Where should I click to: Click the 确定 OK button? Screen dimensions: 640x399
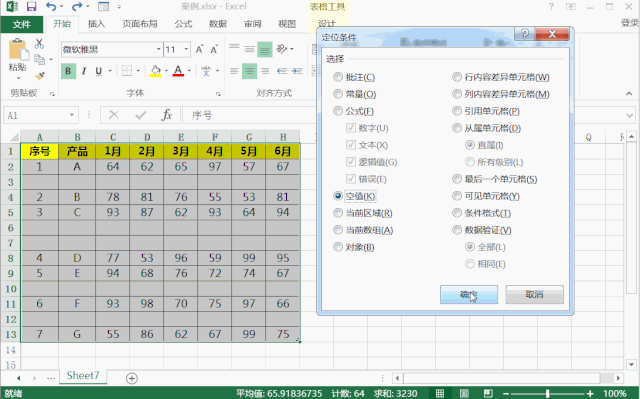pos(469,295)
